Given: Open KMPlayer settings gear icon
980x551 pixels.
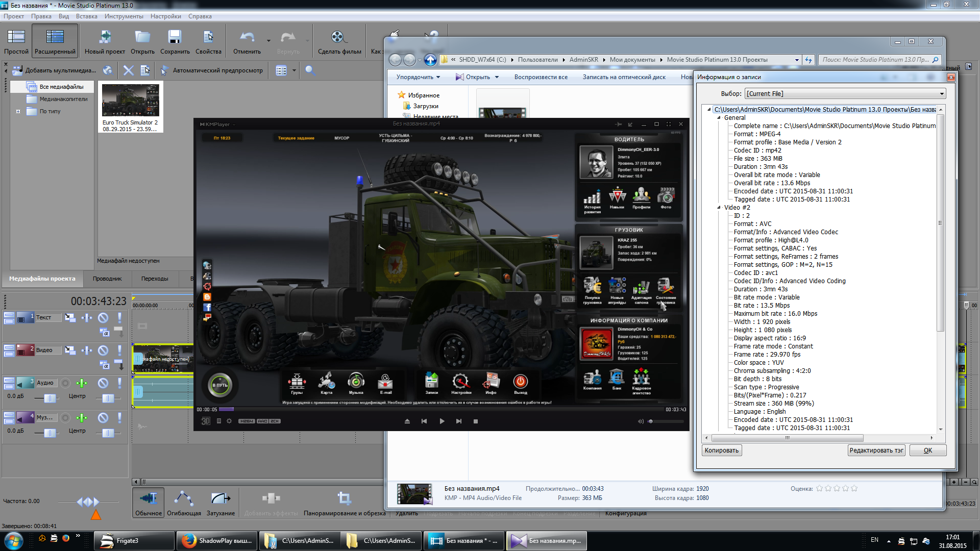Looking at the screenshot, I should [x=229, y=421].
